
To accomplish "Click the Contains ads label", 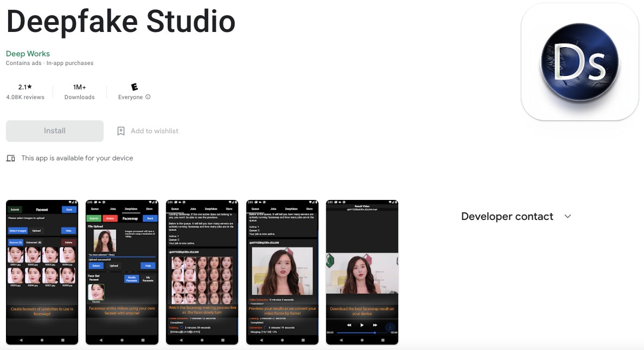I will tap(23, 63).
